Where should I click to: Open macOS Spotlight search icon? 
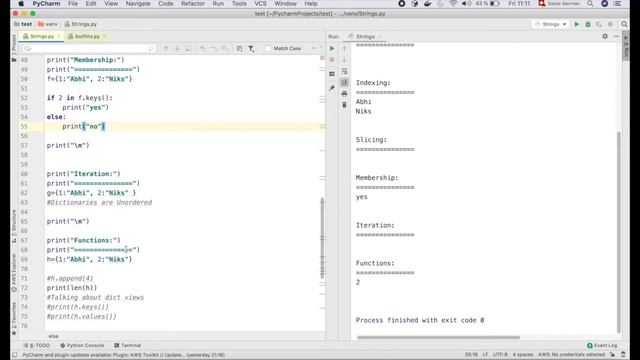point(590,4)
